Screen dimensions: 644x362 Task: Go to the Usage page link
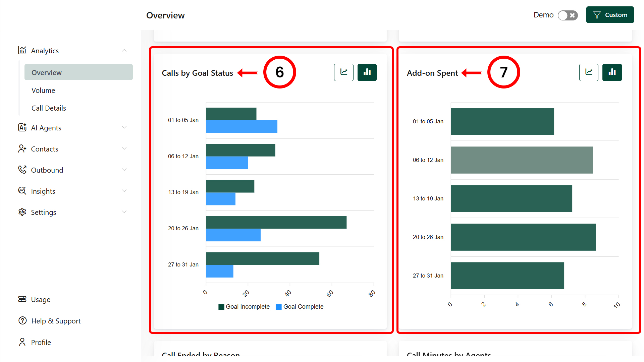41,299
